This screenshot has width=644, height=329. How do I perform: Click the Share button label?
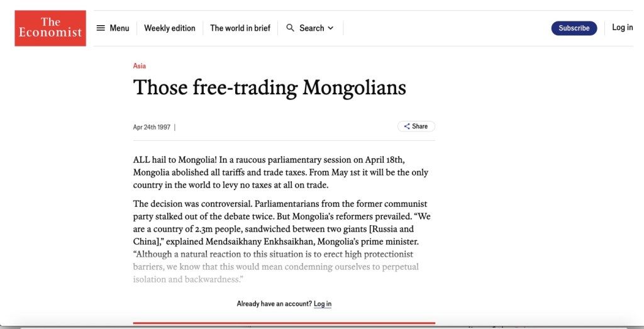(420, 126)
